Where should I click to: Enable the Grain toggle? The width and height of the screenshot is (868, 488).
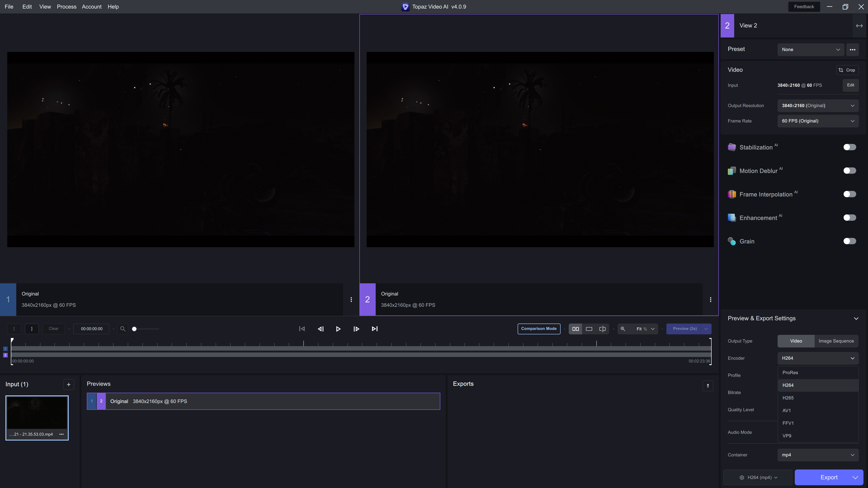click(849, 241)
